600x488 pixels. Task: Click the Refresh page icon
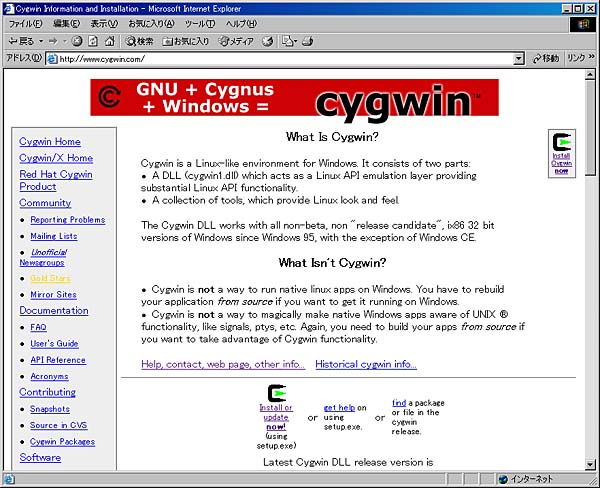point(93,41)
